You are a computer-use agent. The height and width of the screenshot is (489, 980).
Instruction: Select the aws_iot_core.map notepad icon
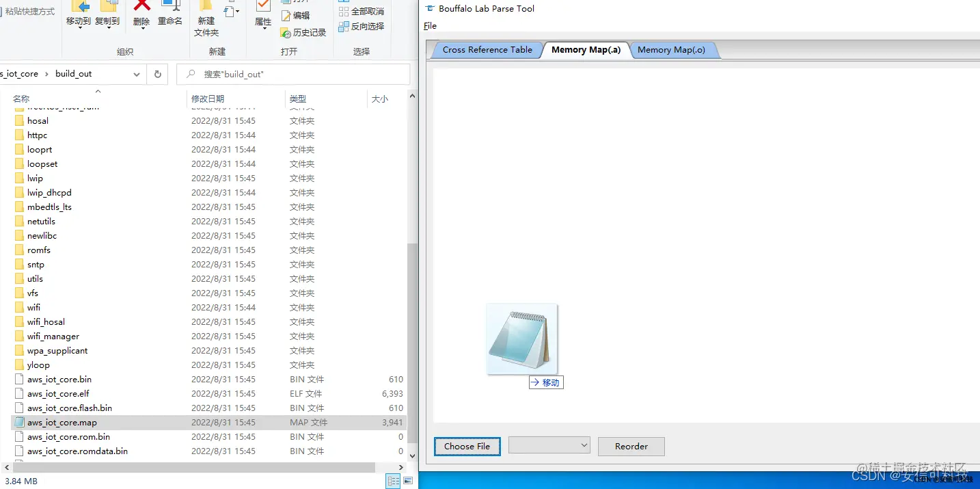click(19, 423)
